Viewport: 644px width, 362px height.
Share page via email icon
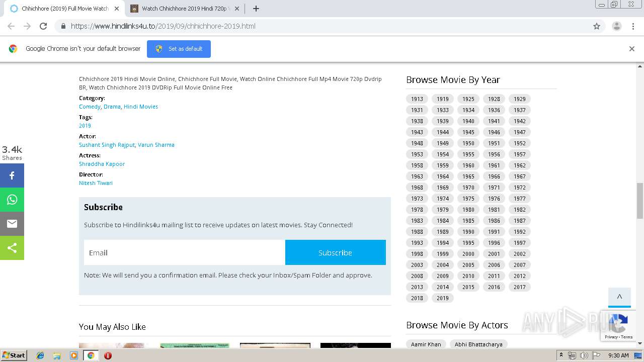coord(12,224)
